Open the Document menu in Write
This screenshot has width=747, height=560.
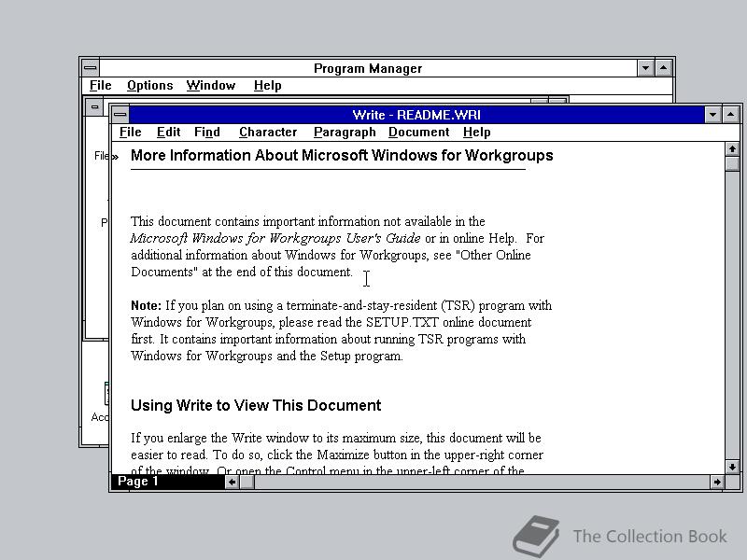coord(418,132)
